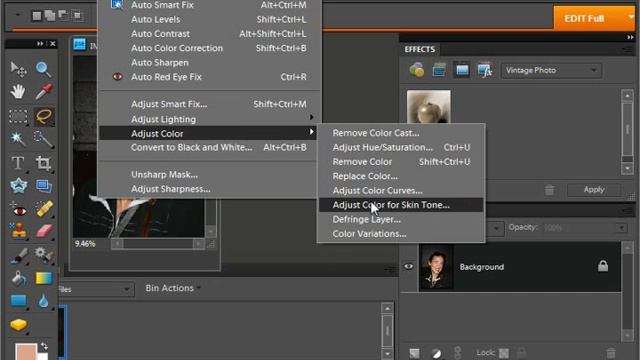Viewport: 640px width, 360px height.
Task: Select the Smart Brush gear tool
Action: point(44,255)
